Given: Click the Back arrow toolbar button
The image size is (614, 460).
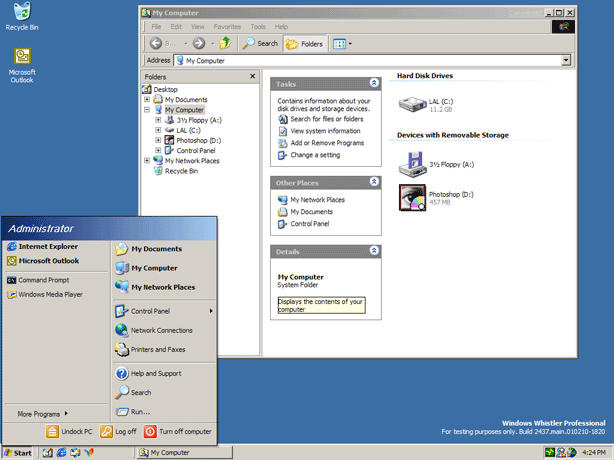Looking at the screenshot, I should tap(156, 43).
